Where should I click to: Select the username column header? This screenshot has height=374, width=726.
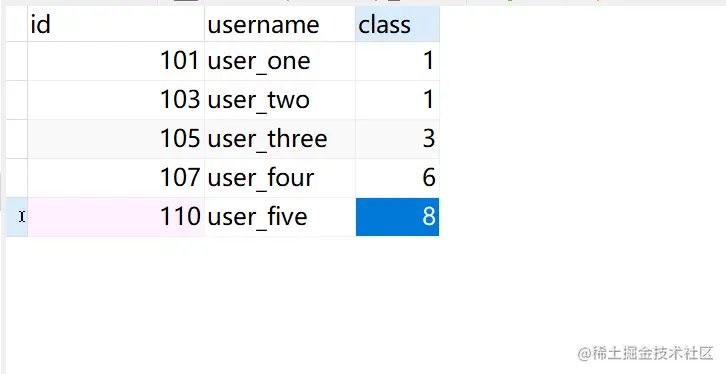pyautogui.click(x=280, y=24)
